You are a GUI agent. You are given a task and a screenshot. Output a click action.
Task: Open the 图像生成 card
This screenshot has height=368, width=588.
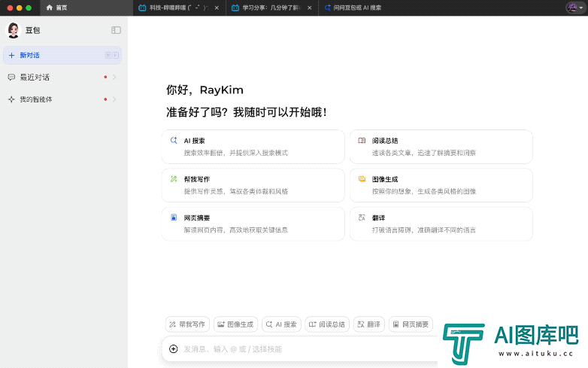[441, 185]
